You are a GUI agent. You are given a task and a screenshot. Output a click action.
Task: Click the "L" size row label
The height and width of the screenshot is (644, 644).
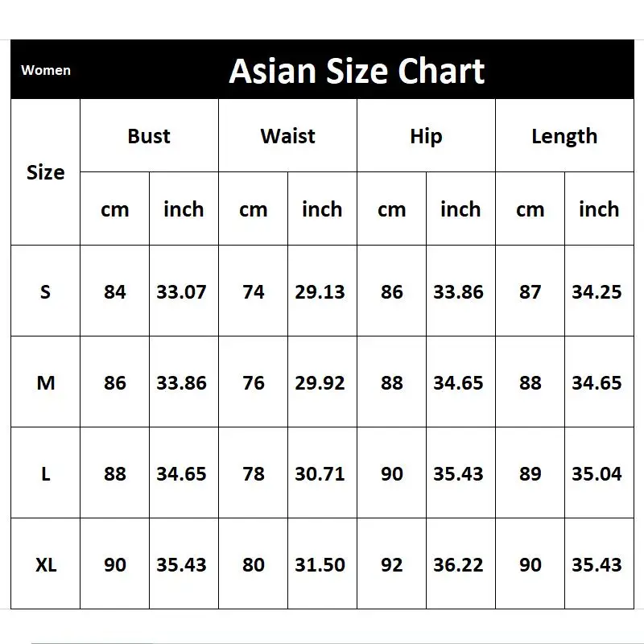pos(45,473)
